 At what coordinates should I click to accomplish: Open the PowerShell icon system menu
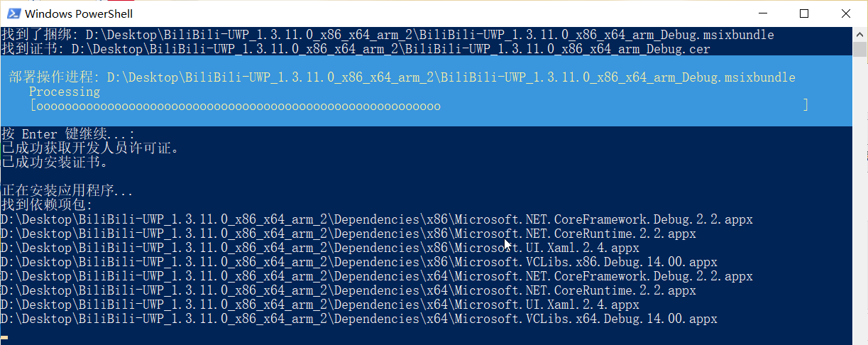click(x=12, y=13)
